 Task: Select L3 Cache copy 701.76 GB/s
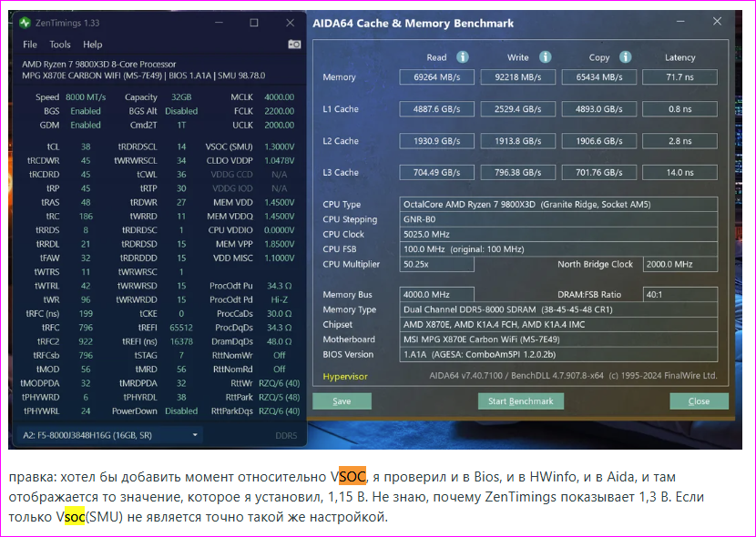(x=598, y=172)
